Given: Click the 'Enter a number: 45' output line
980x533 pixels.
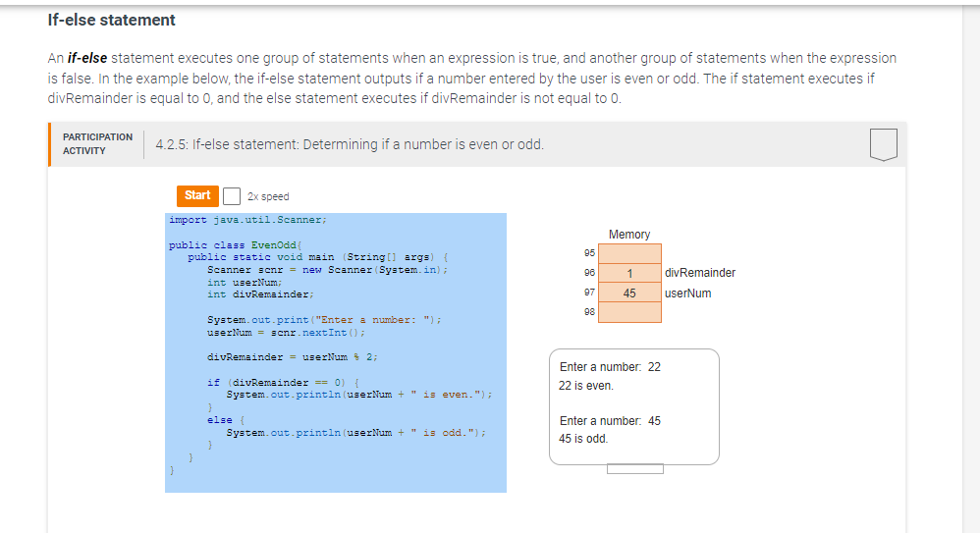Looking at the screenshot, I should point(610,420).
